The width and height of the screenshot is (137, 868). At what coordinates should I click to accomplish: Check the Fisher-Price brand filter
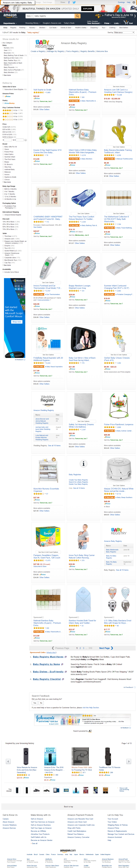click(3, 152)
